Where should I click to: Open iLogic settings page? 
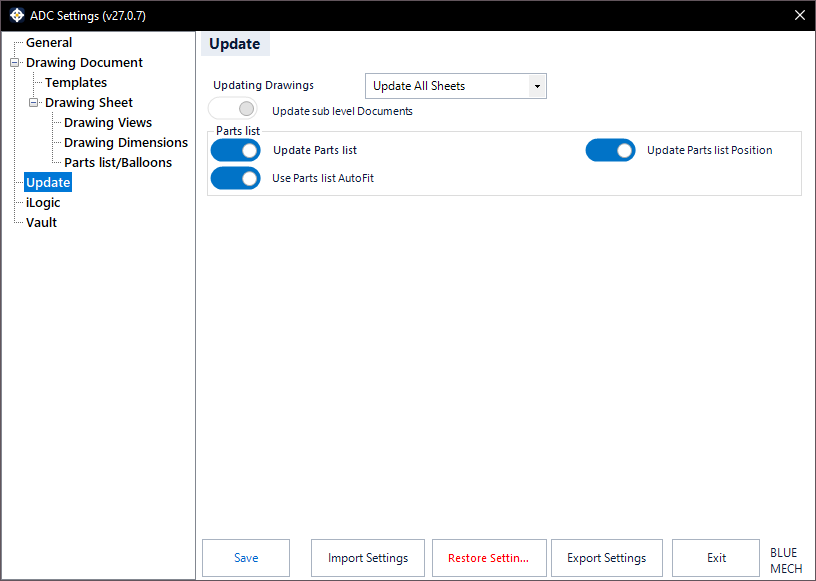(43, 203)
